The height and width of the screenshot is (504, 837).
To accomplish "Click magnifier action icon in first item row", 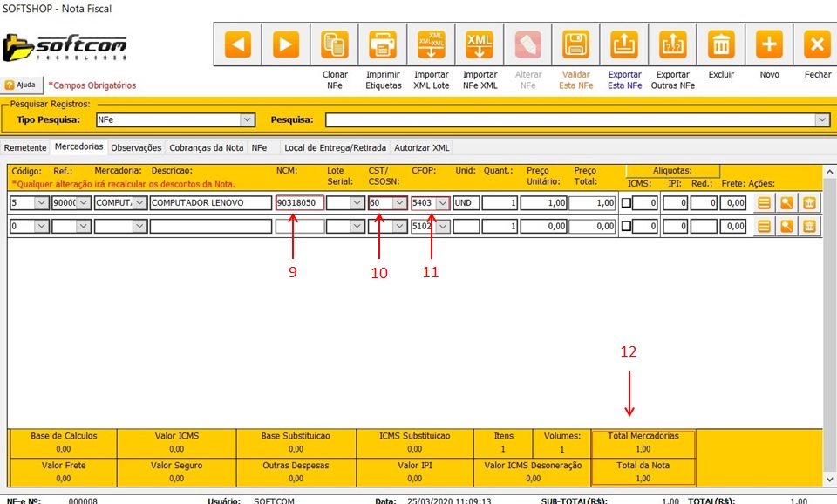I will [x=786, y=203].
